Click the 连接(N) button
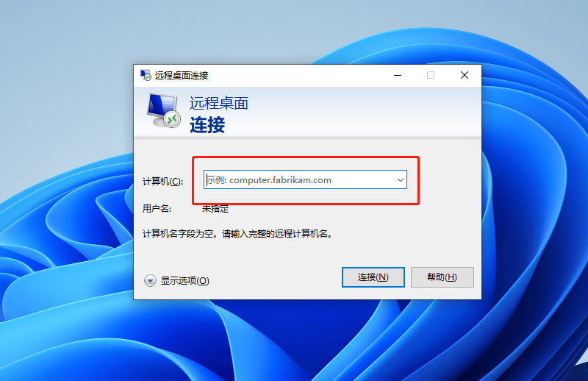 click(373, 277)
